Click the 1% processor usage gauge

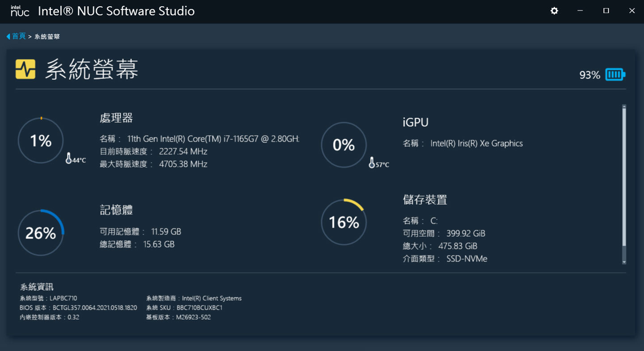(x=41, y=141)
